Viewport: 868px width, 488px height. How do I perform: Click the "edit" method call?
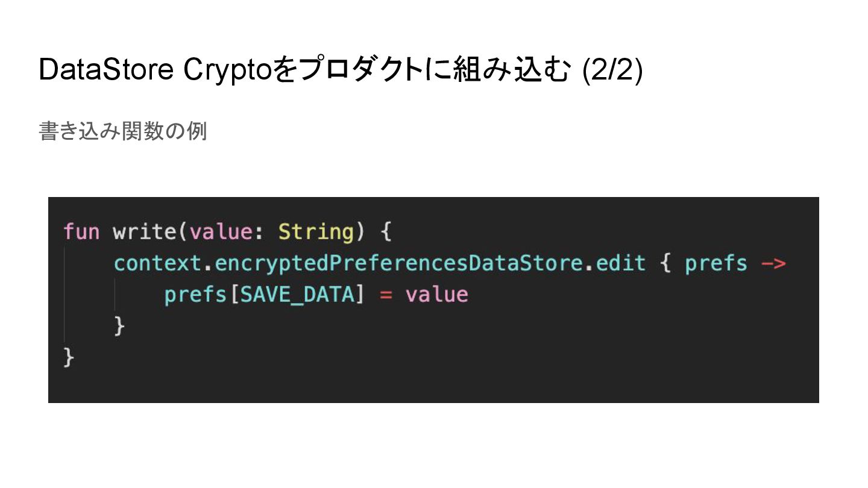pos(621,263)
